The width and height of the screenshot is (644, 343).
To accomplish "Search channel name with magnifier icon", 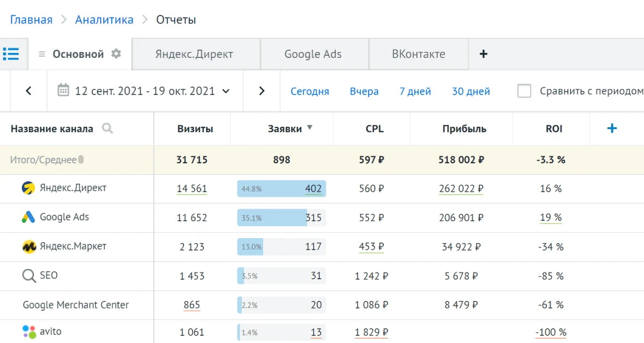I will [x=108, y=129].
